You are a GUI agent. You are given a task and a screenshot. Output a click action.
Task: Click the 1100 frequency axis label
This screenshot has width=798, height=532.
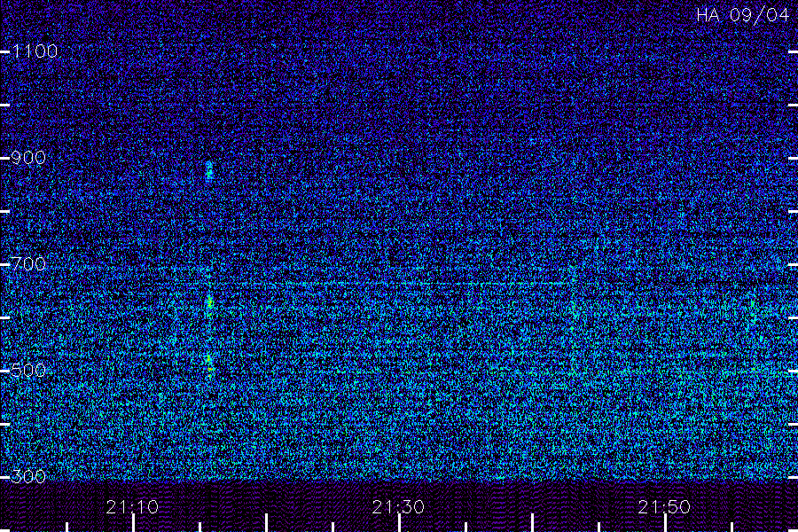(35, 51)
